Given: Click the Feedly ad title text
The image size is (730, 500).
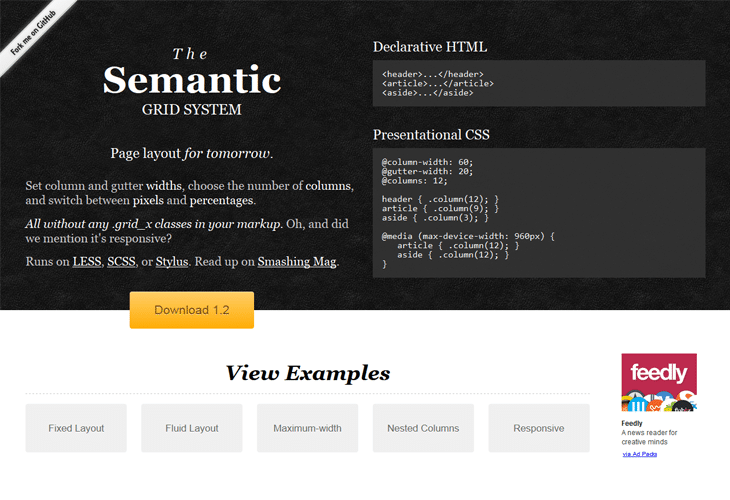Looking at the screenshot, I should (632, 423).
